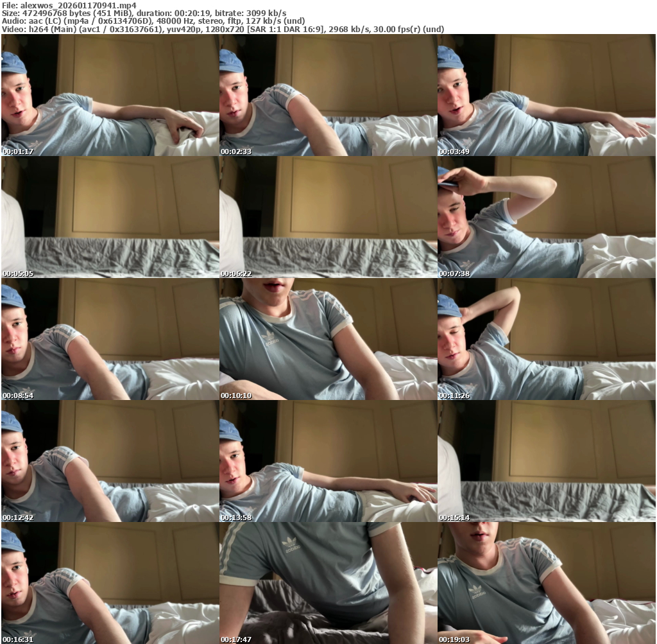Screen dimensions: 657x644
Task: Select the 00:12:42 thumbnail
Action: pos(110,461)
